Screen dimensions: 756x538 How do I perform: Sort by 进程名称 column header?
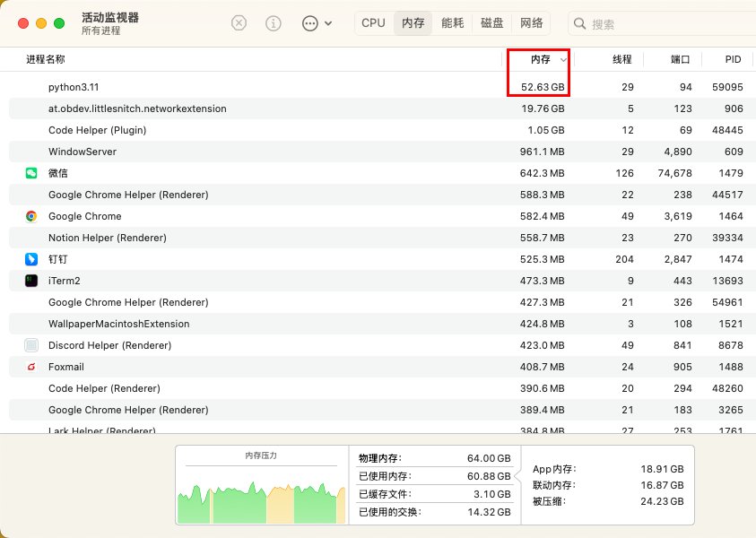point(46,59)
